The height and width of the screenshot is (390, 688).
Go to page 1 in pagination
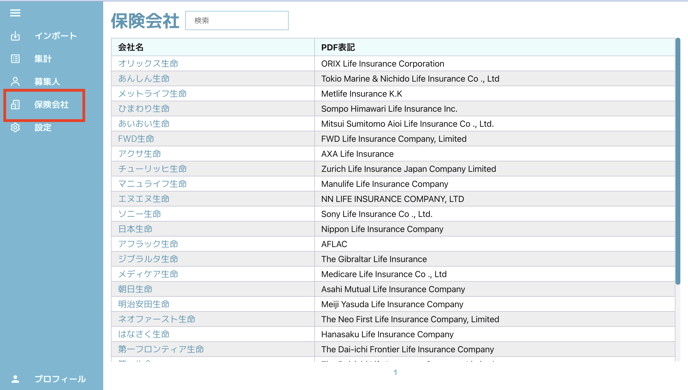point(395,372)
